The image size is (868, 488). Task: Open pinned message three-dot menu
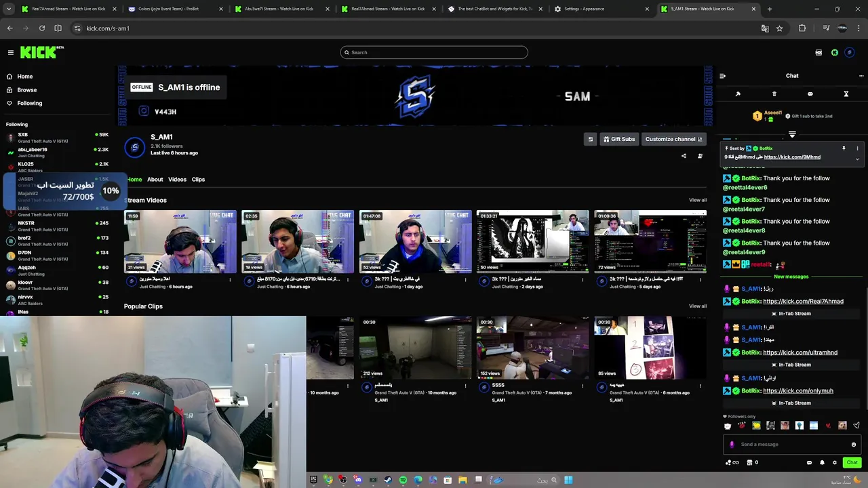(x=857, y=148)
